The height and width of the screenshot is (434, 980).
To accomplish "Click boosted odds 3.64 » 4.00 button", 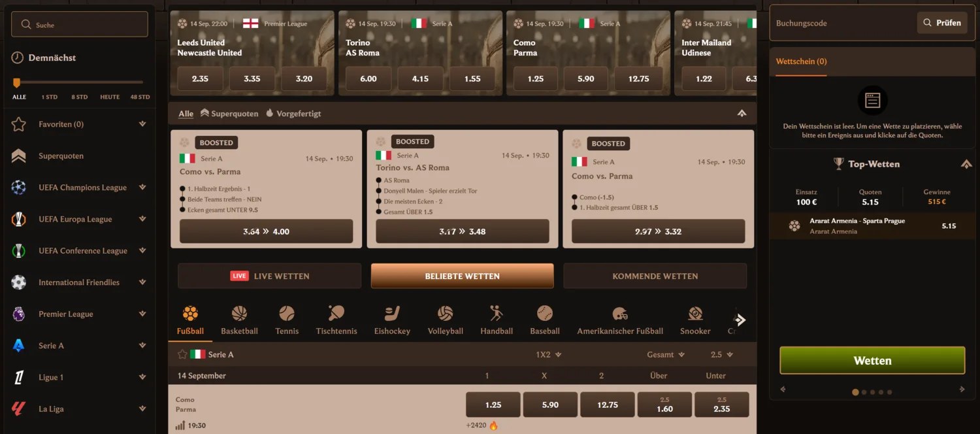I will pyautogui.click(x=267, y=231).
